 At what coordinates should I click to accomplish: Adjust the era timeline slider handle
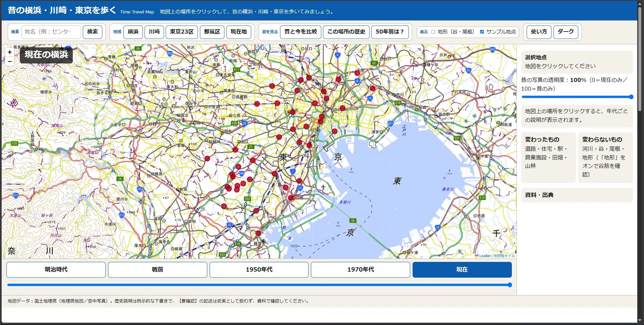click(x=509, y=285)
